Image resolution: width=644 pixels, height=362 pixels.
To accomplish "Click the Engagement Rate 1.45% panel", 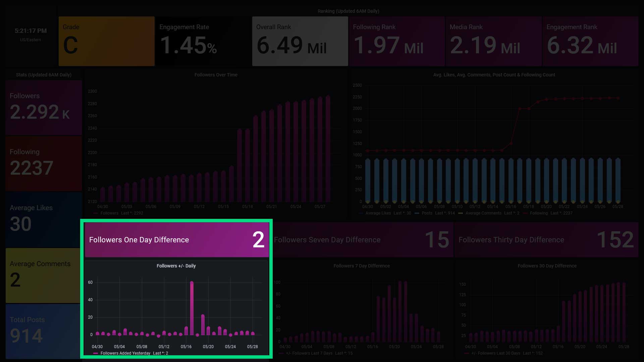I will (x=203, y=41).
